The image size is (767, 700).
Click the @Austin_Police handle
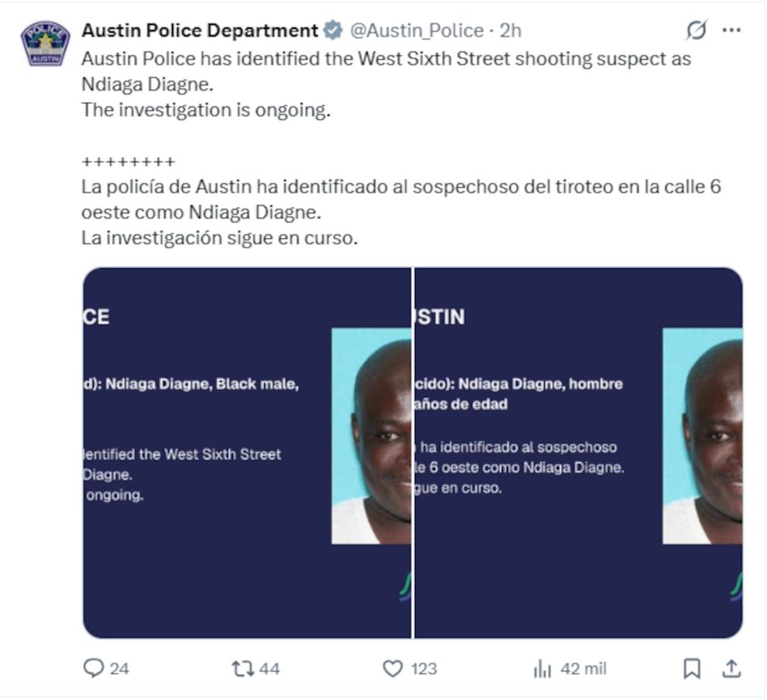coord(414,31)
